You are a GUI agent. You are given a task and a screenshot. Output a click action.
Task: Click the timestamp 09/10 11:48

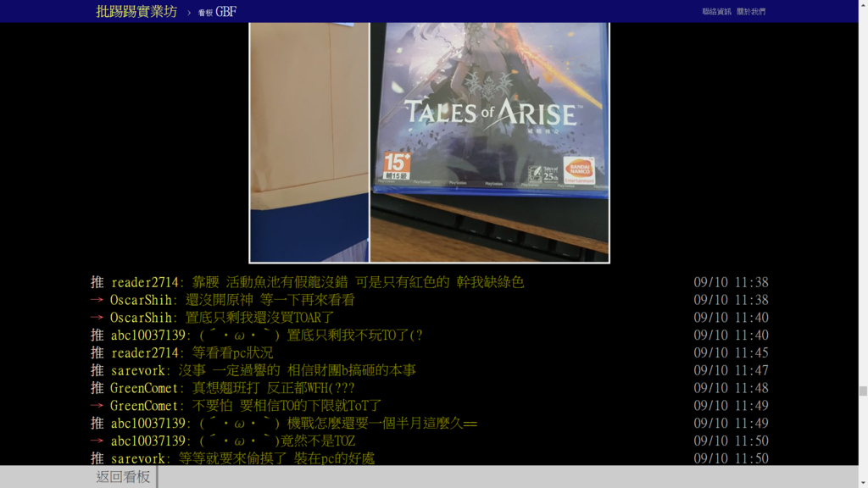[x=732, y=388]
